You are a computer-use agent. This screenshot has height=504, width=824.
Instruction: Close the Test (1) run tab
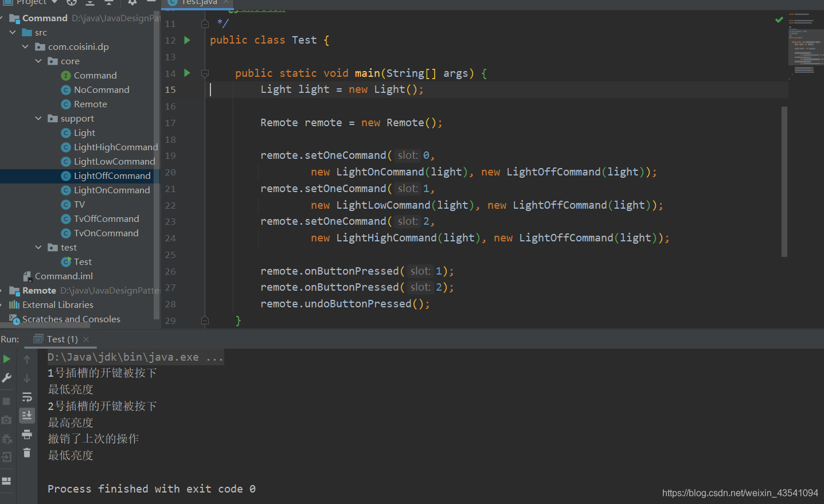(x=86, y=339)
